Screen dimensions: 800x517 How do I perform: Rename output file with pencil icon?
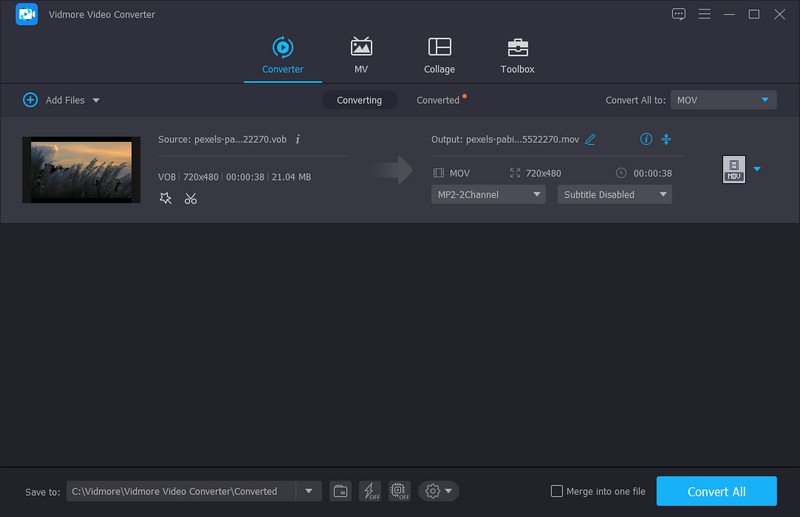590,139
